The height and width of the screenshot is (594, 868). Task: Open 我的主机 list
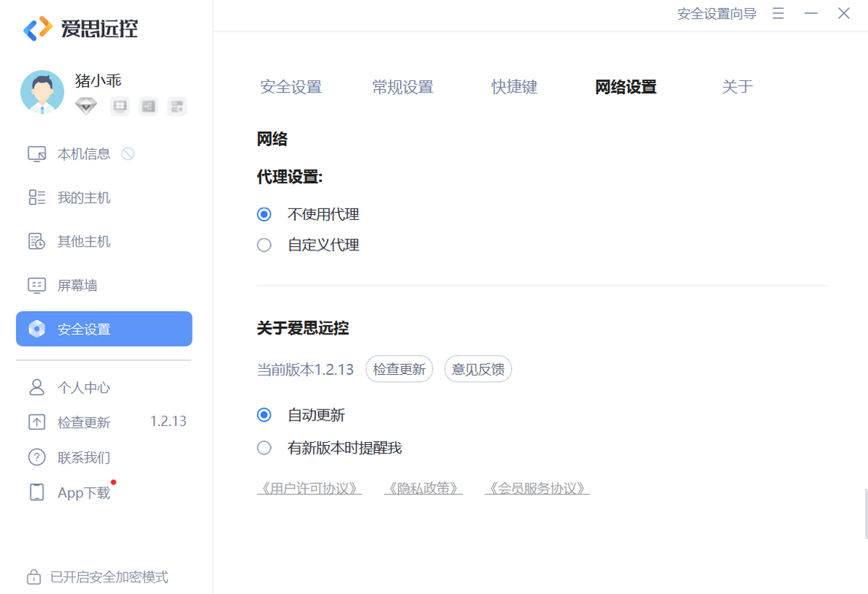(83, 198)
